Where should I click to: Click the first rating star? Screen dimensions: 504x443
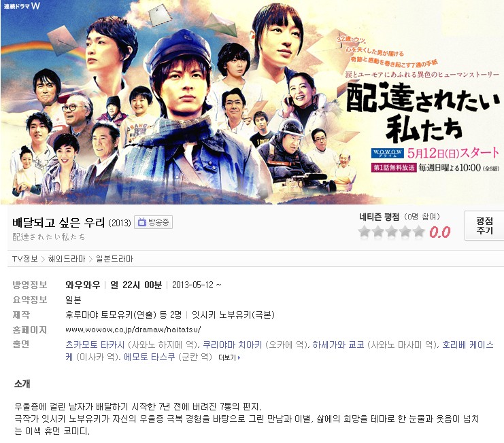[x=364, y=231]
